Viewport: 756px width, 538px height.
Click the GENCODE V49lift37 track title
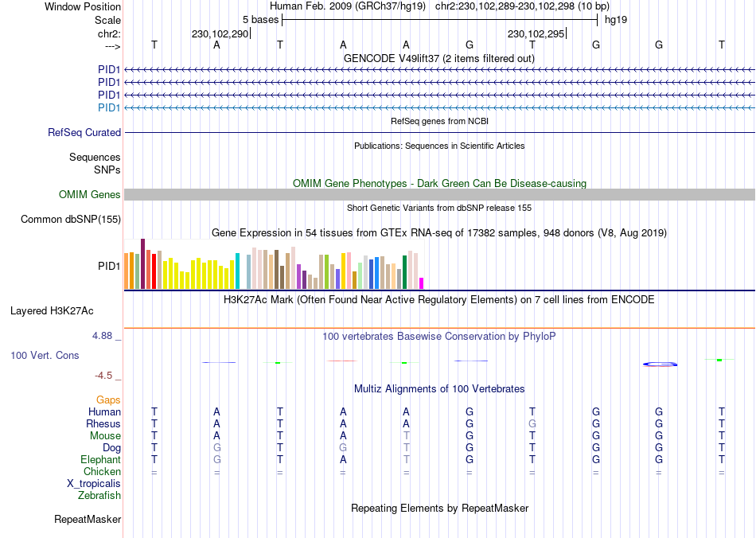point(439,58)
